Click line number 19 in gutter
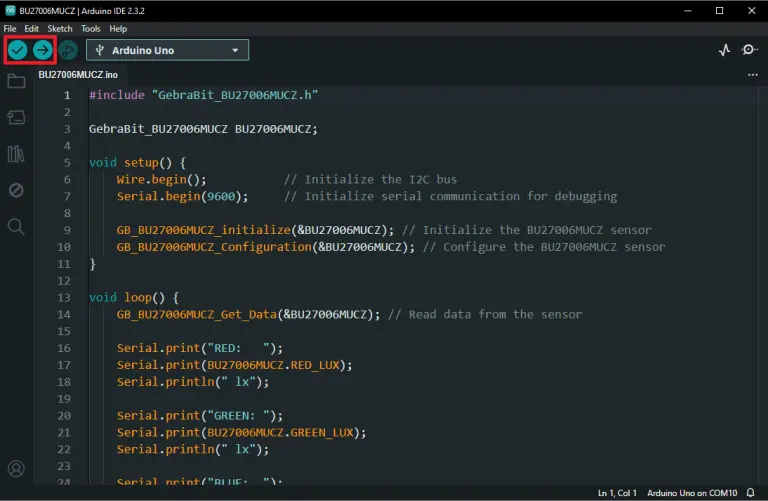Screen dimensions: 768x501 pos(64,399)
